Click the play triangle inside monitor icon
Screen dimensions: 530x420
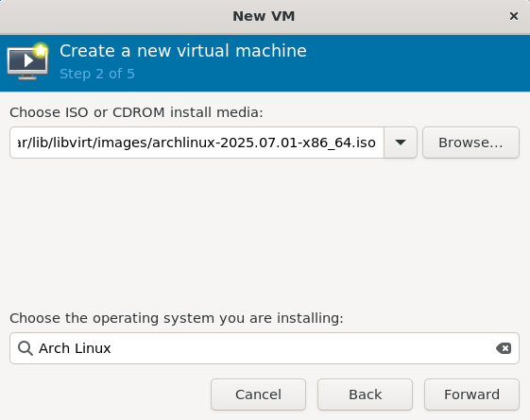coord(28,60)
